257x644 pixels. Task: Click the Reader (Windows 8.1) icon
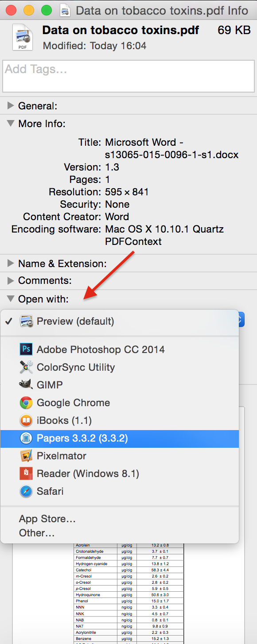26,473
